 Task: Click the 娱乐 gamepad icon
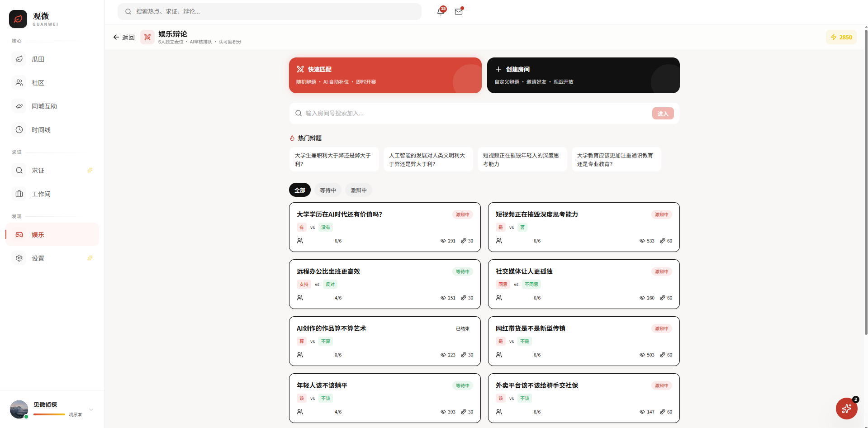[19, 235]
